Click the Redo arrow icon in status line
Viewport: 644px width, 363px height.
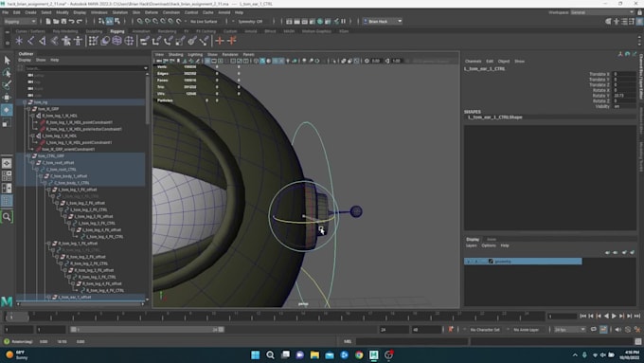[80, 22]
